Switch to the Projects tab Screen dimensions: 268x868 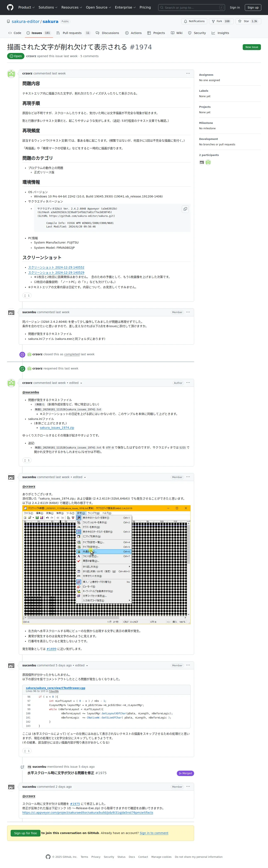coord(156,33)
